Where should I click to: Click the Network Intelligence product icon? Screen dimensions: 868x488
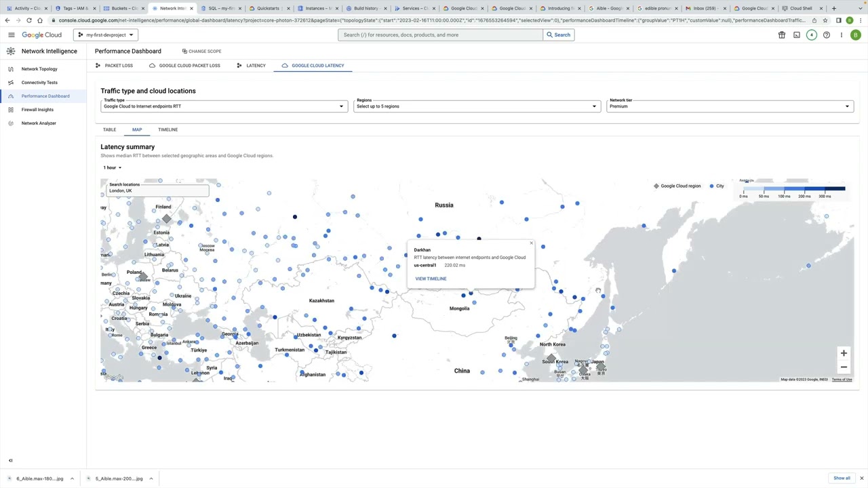[x=11, y=51]
